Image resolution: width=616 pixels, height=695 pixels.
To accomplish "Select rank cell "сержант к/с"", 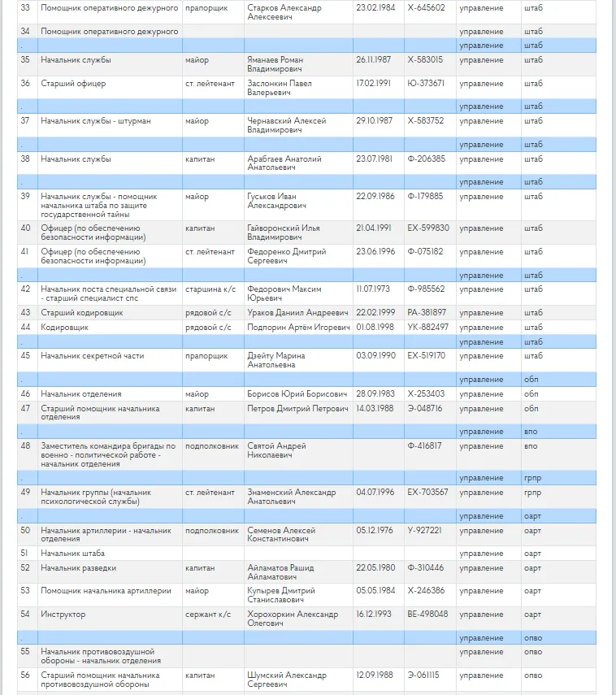I will tap(206, 615).
